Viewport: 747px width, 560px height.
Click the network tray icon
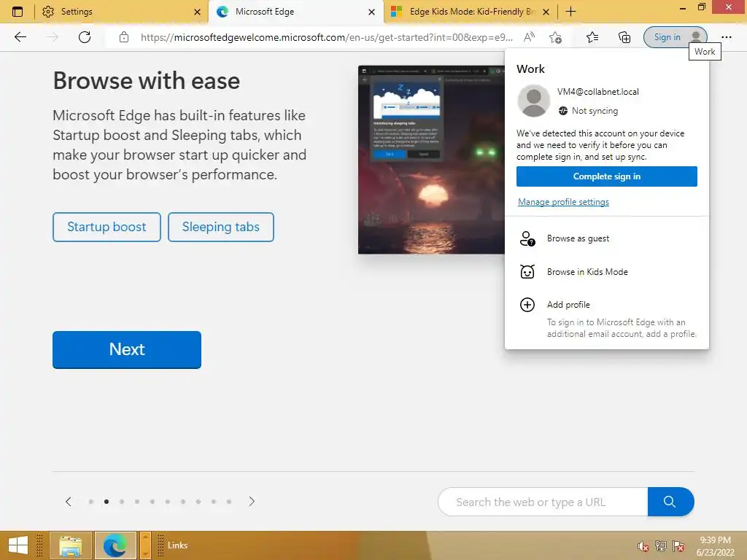pyautogui.click(x=661, y=545)
